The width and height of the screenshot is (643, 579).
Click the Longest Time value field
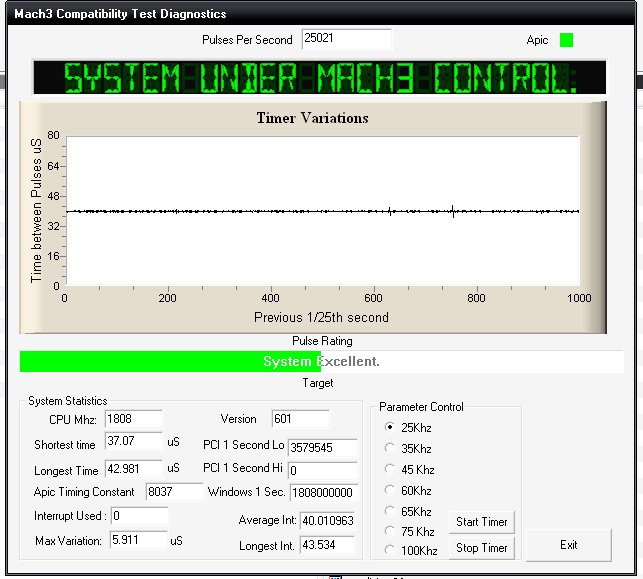pos(134,469)
